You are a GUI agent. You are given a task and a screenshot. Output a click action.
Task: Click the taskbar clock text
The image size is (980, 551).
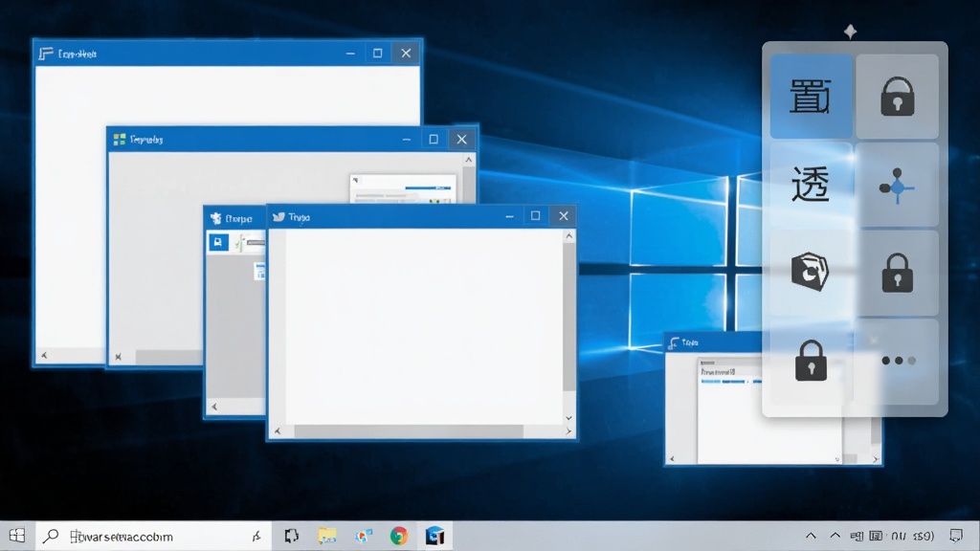click(912, 536)
